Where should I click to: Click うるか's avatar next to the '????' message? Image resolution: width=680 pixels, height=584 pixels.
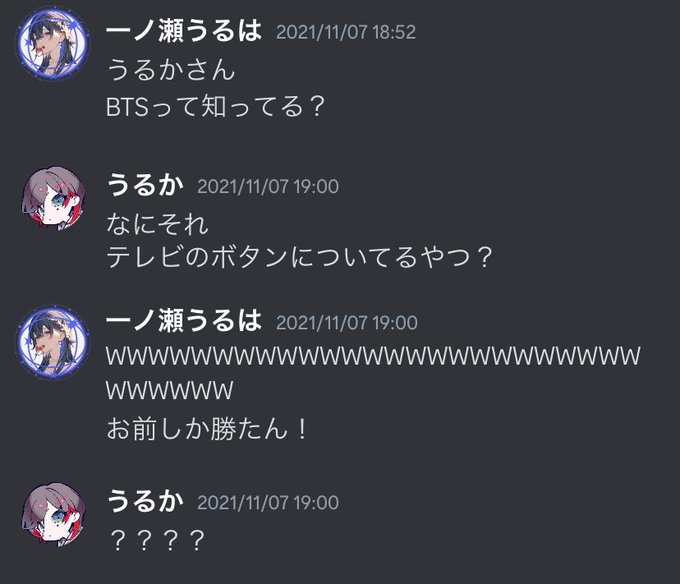click(x=53, y=514)
